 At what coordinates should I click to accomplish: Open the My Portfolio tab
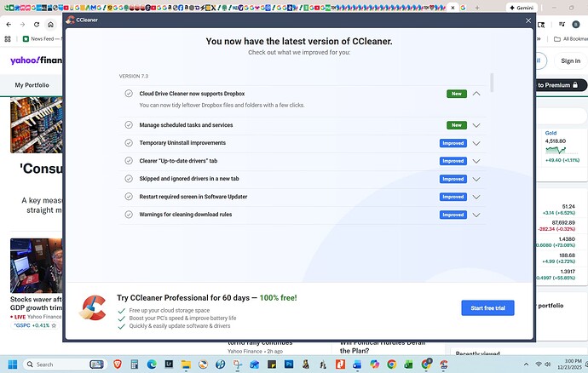click(32, 85)
